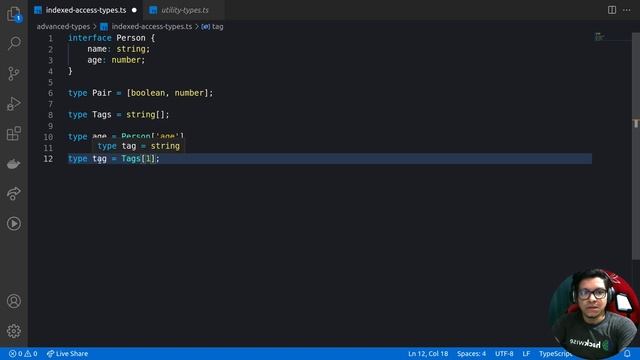Click 'boolean' in Pair tuple

[148, 93]
